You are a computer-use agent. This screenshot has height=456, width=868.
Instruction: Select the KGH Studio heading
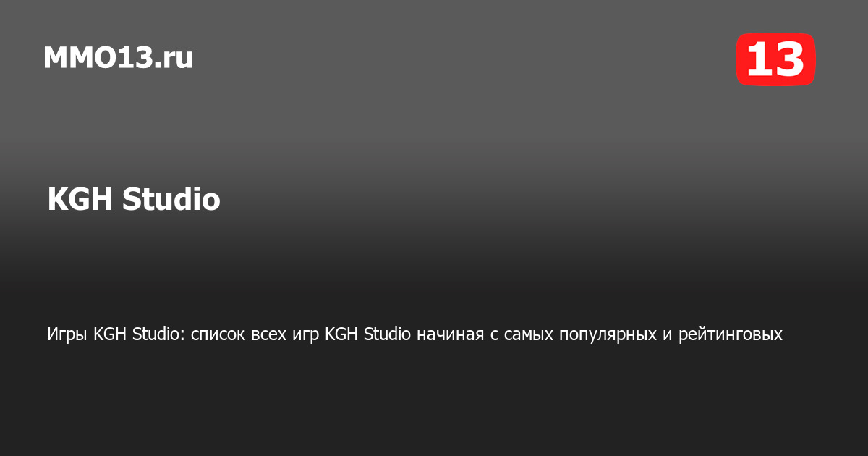tap(134, 200)
